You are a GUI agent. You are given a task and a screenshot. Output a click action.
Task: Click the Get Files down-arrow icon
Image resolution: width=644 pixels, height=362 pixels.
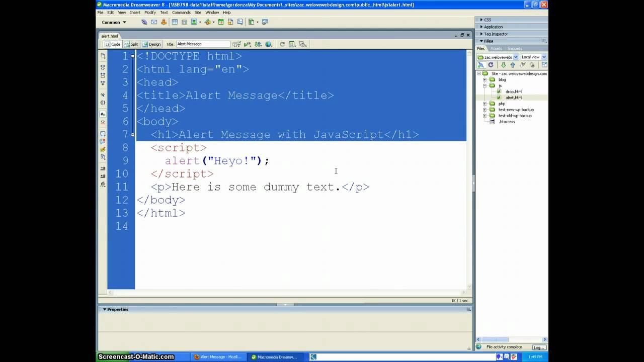(x=503, y=65)
